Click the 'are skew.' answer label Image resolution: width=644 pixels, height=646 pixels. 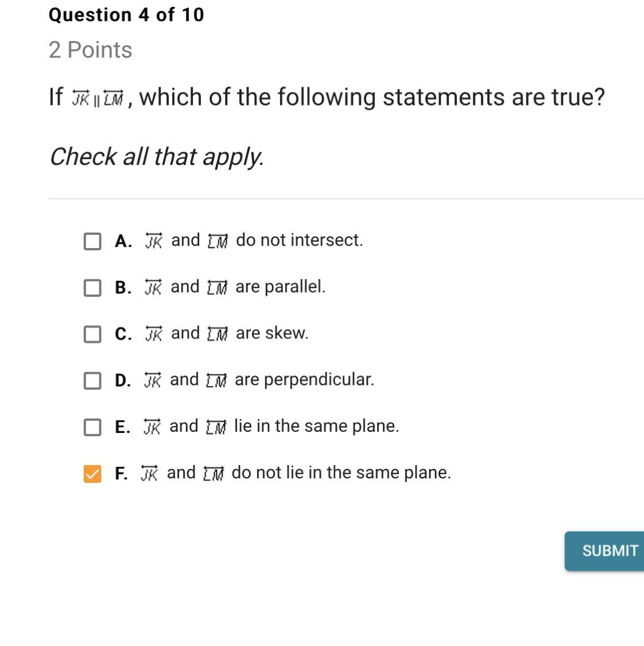click(271, 333)
